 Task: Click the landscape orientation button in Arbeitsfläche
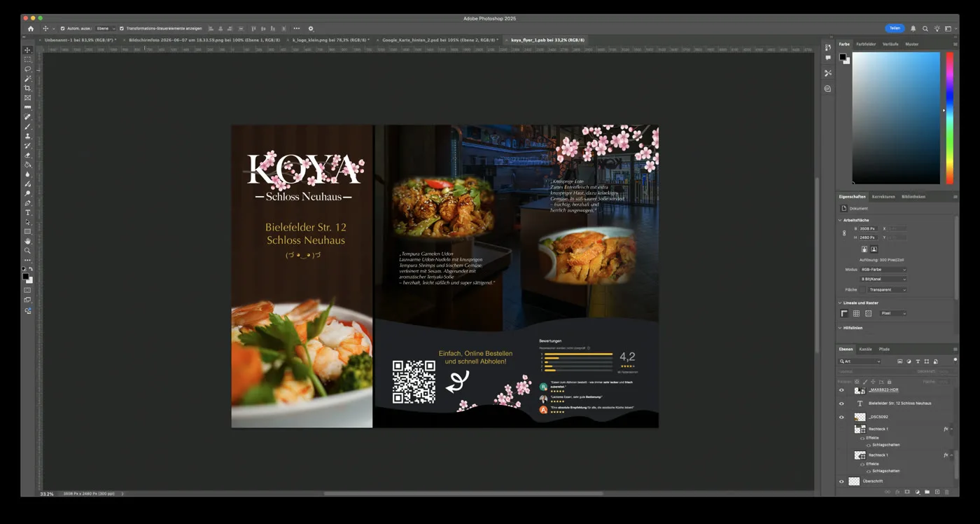click(874, 249)
